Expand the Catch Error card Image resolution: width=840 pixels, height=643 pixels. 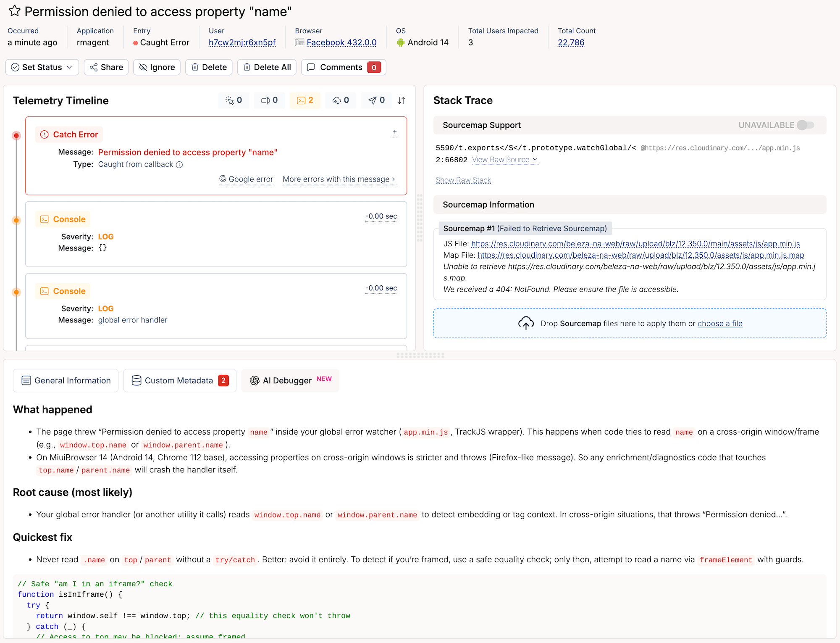(x=395, y=133)
